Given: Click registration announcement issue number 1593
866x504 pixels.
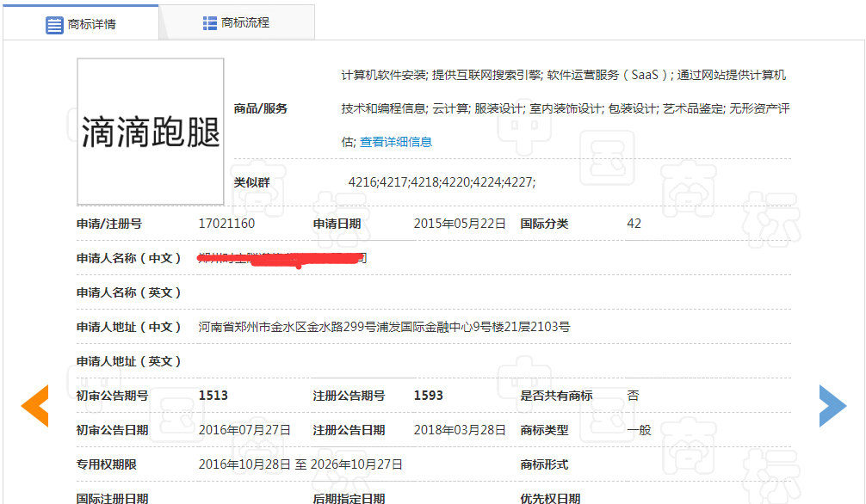Looking at the screenshot, I should [x=429, y=396].
